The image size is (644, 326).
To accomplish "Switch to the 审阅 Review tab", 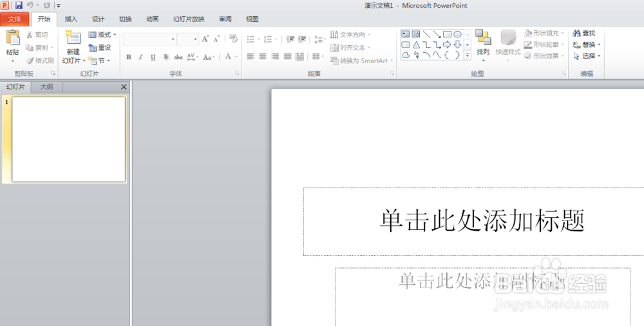I will point(225,19).
